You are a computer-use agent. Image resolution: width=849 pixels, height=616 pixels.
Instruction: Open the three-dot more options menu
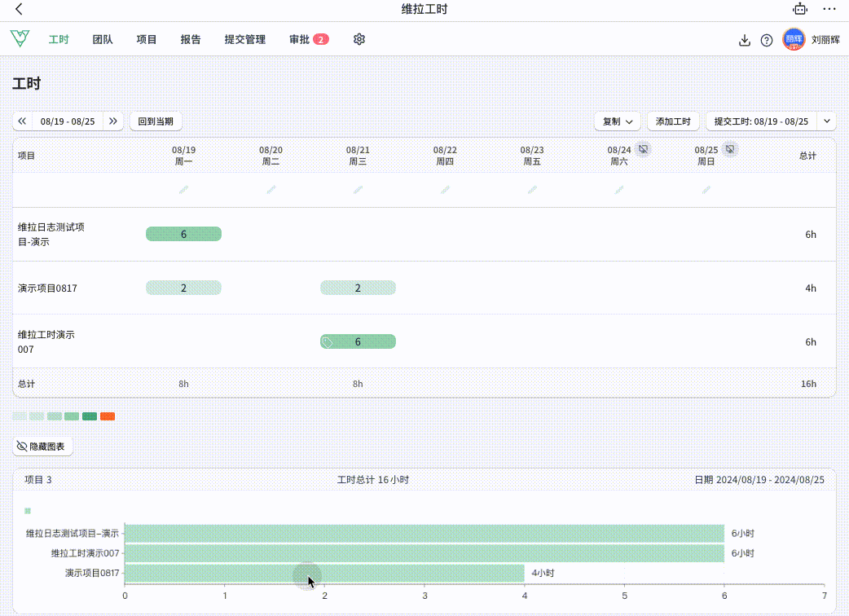[829, 10]
